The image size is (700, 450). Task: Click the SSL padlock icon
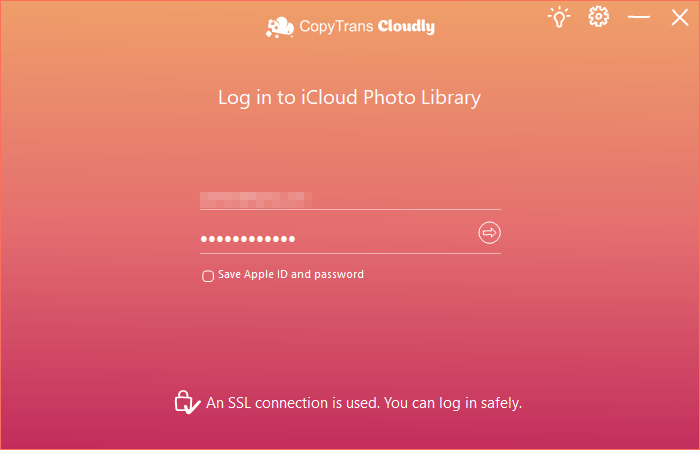[186, 402]
